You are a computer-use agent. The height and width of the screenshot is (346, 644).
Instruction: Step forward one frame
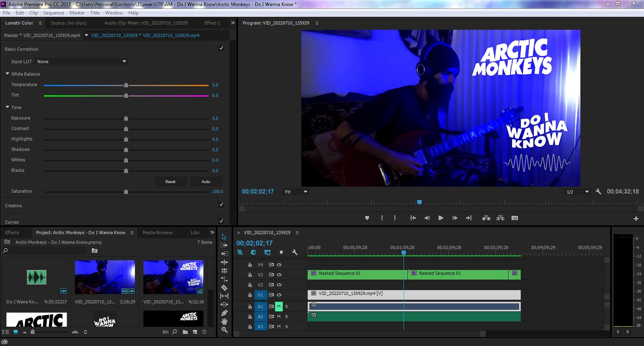pyautogui.click(x=455, y=218)
